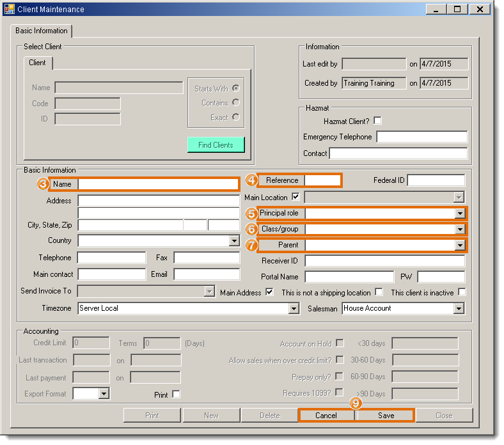Image resolution: width=504 pixels, height=445 pixels.
Task: Click the Receiver ID field
Action: [385, 261]
